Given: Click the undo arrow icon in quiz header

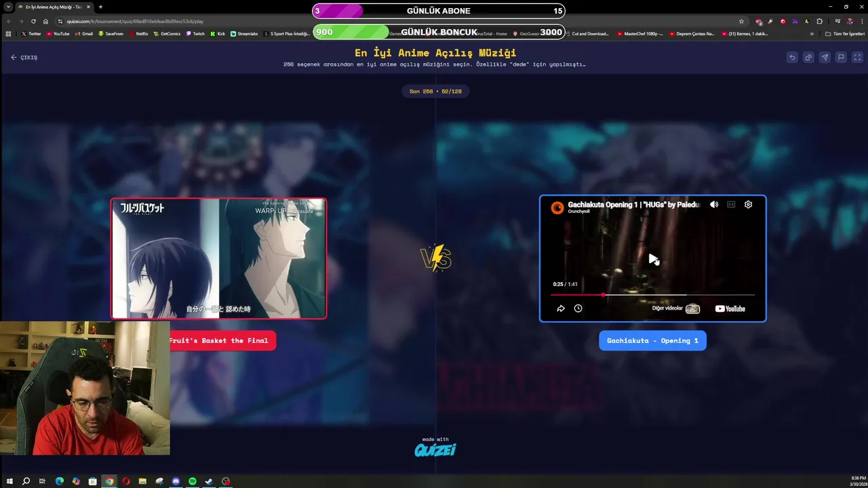Looking at the screenshot, I should 792,58.
